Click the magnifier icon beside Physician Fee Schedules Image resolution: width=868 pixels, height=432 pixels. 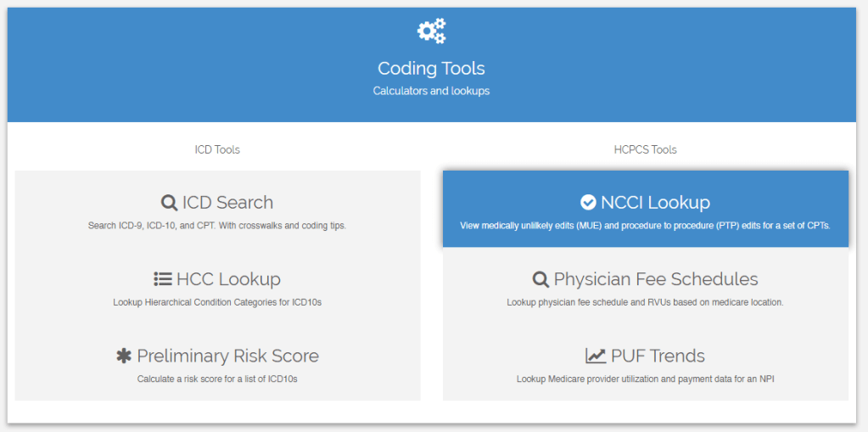pos(540,279)
